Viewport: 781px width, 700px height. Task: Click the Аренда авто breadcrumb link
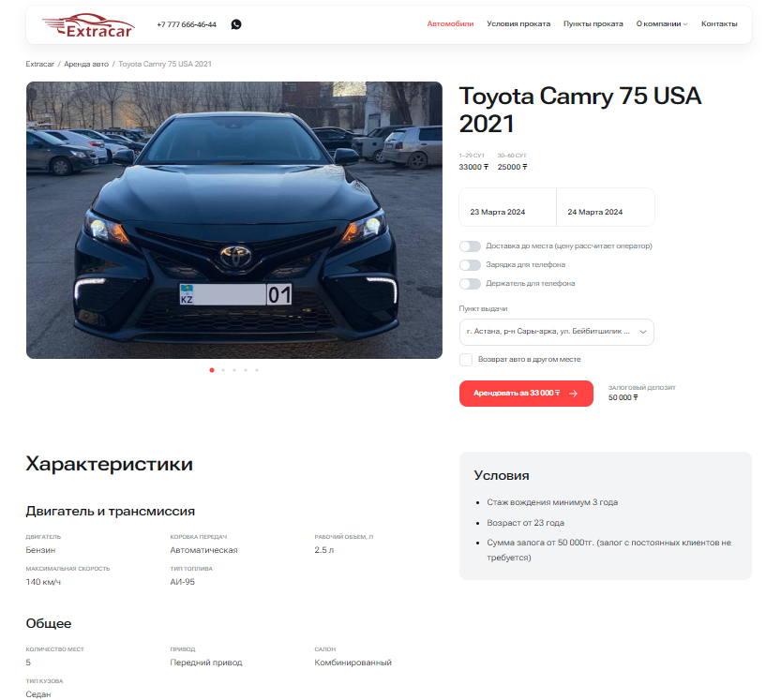click(86, 65)
